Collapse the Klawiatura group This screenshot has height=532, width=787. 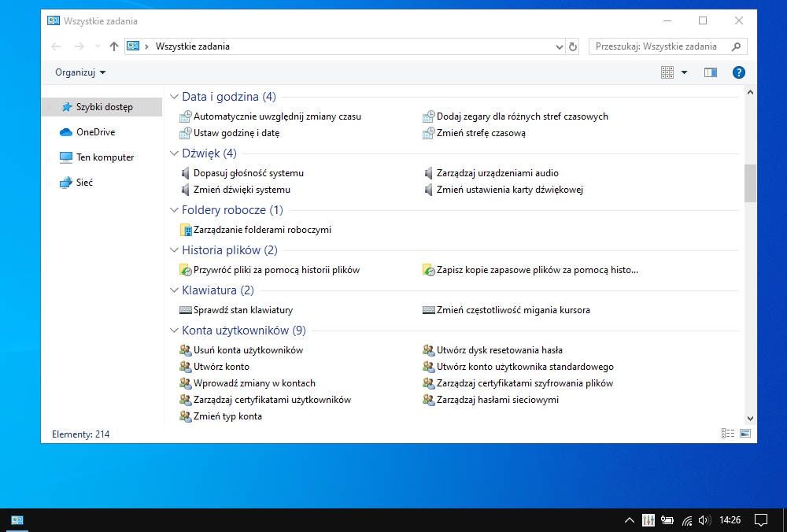(x=174, y=290)
